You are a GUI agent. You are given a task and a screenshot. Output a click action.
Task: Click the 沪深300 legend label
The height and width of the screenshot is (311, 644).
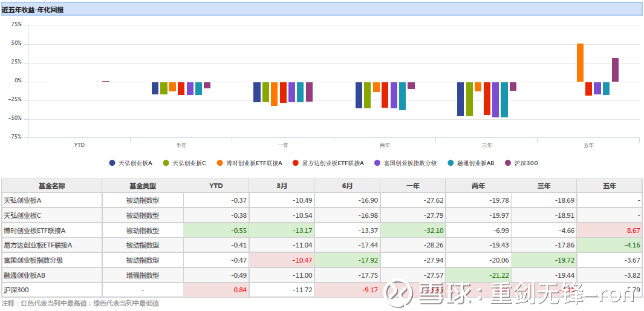pyautogui.click(x=526, y=163)
